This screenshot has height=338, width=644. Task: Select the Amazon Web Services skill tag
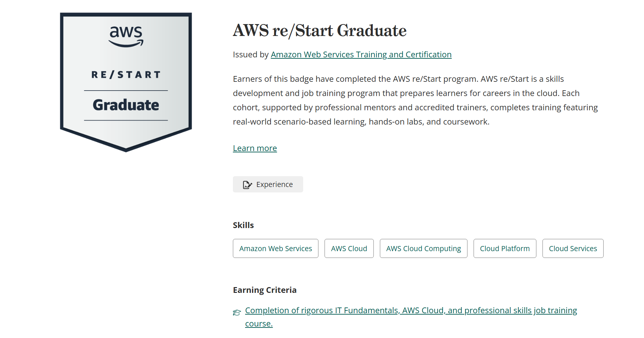tap(275, 249)
